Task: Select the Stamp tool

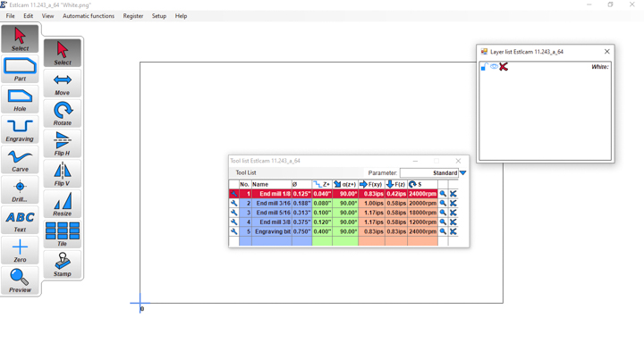Action: pyautogui.click(x=63, y=264)
